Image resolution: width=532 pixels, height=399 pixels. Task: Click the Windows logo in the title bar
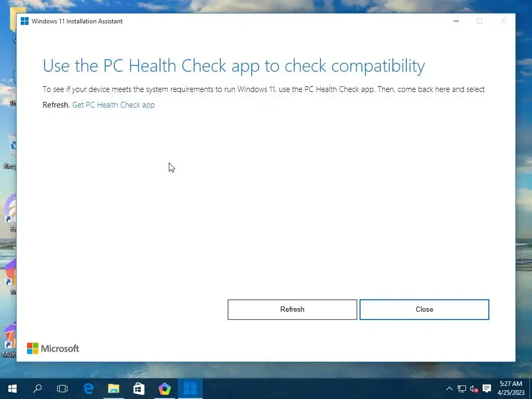click(x=24, y=21)
